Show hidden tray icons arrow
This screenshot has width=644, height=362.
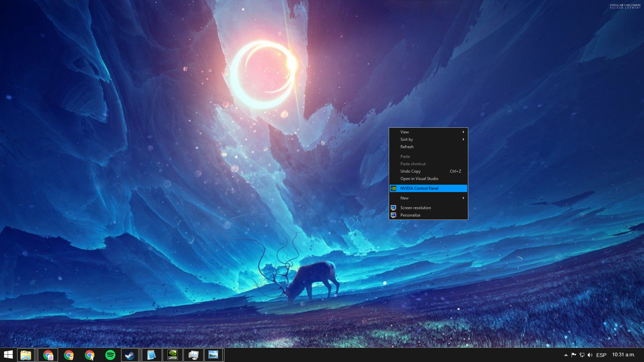566,355
